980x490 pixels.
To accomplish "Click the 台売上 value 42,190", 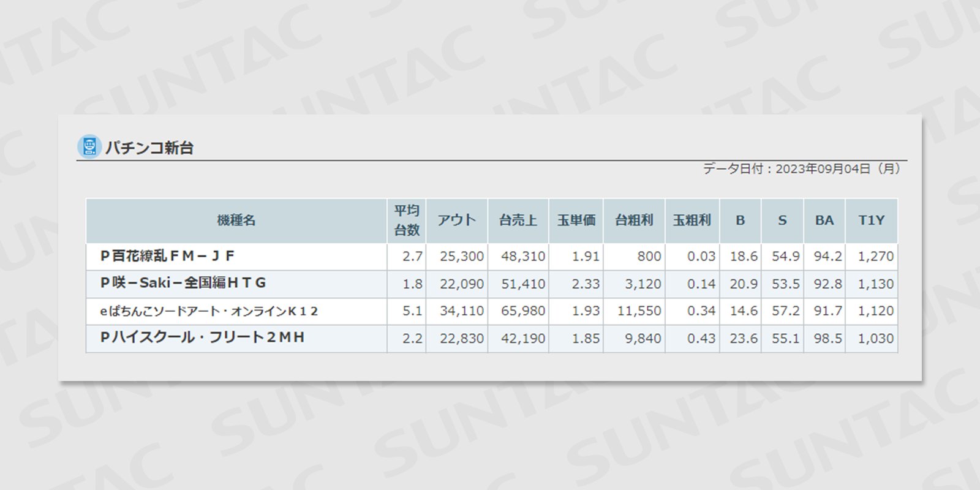I will 523,339.
